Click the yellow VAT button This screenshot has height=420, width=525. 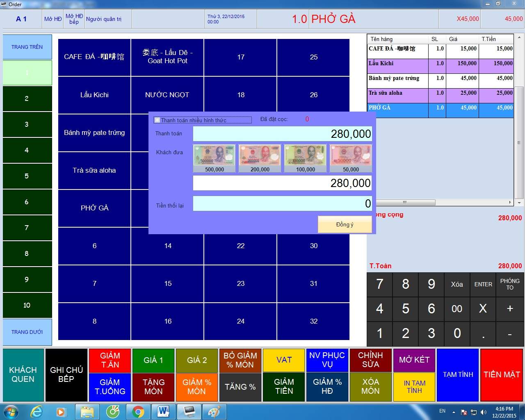(x=284, y=360)
